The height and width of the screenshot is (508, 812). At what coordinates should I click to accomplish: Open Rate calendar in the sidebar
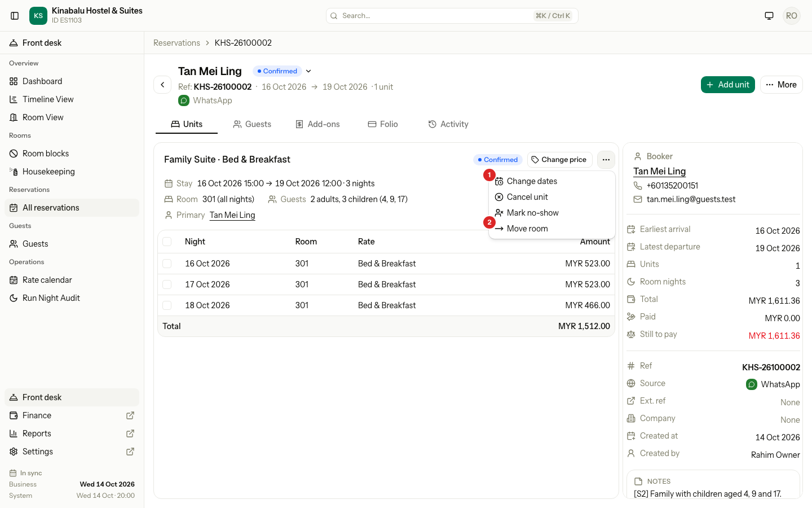72,280
